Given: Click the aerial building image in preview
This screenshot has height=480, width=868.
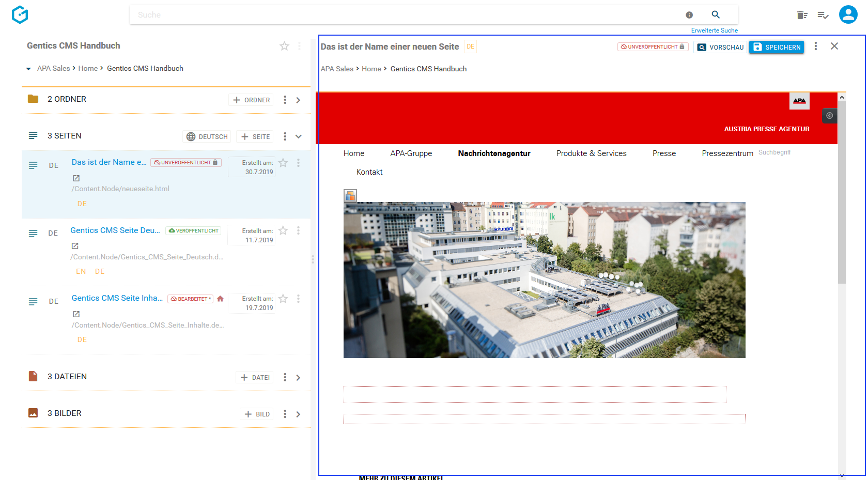Looking at the screenshot, I should click(x=544, y=280).
